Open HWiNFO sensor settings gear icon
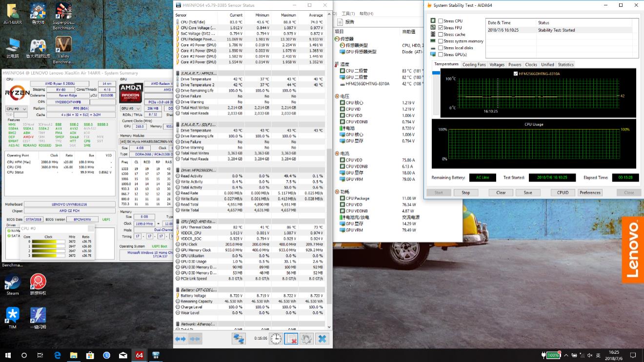This screenshot has width=644, height=362. point(306,339)
